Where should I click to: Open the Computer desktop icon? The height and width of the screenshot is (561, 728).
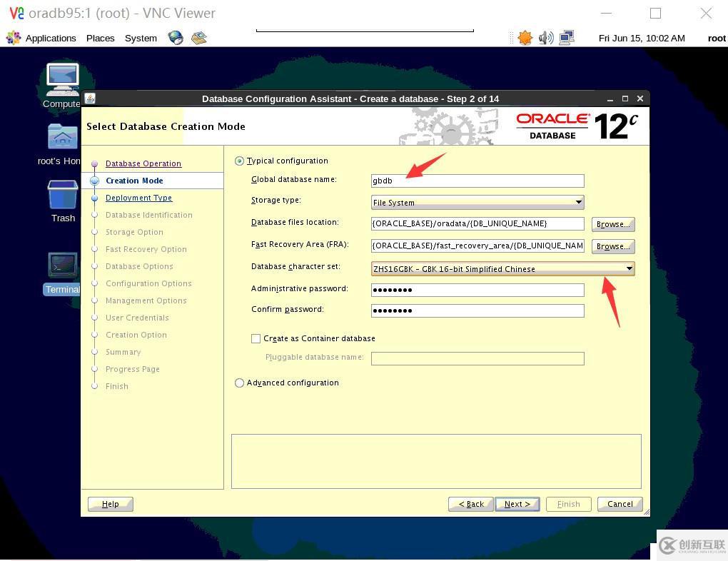coord(62,79)
